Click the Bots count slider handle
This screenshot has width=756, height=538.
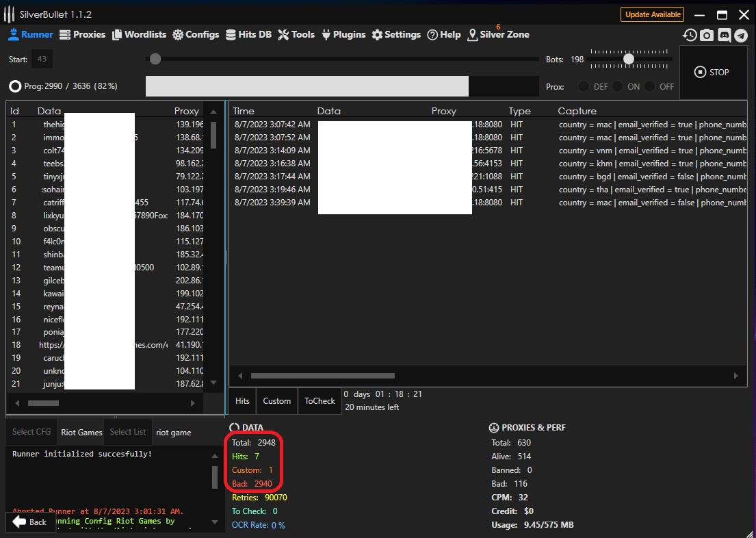628,60
